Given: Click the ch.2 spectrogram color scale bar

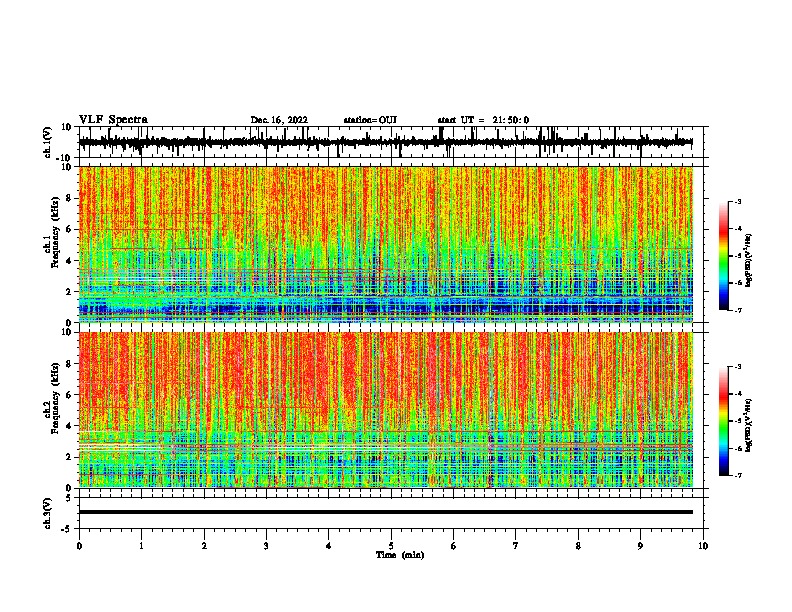Looking at the screenshot, I should [x=724, y=421].
